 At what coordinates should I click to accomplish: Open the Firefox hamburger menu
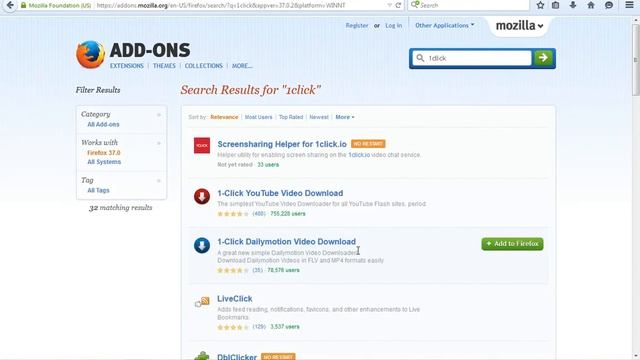point(629,5)
